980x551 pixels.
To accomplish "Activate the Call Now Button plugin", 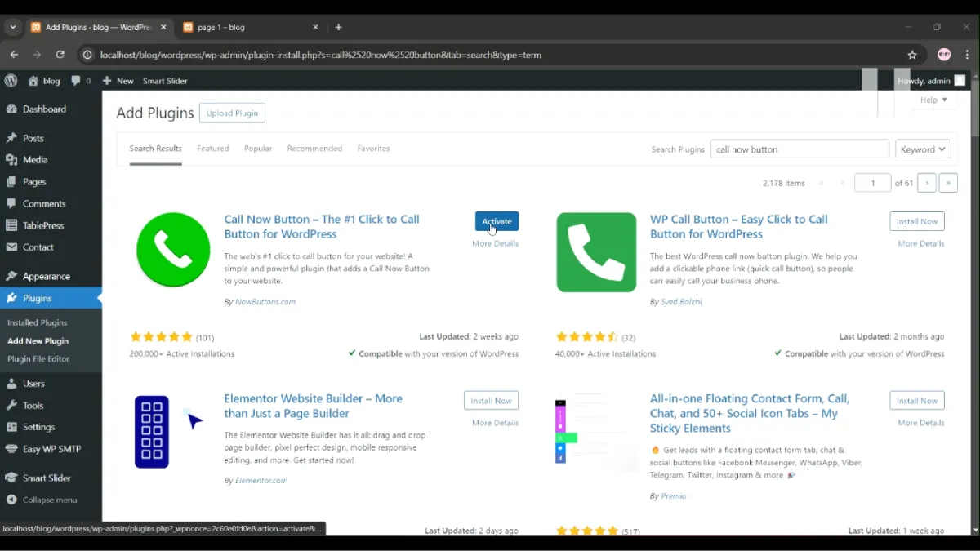I will point(497,221).
